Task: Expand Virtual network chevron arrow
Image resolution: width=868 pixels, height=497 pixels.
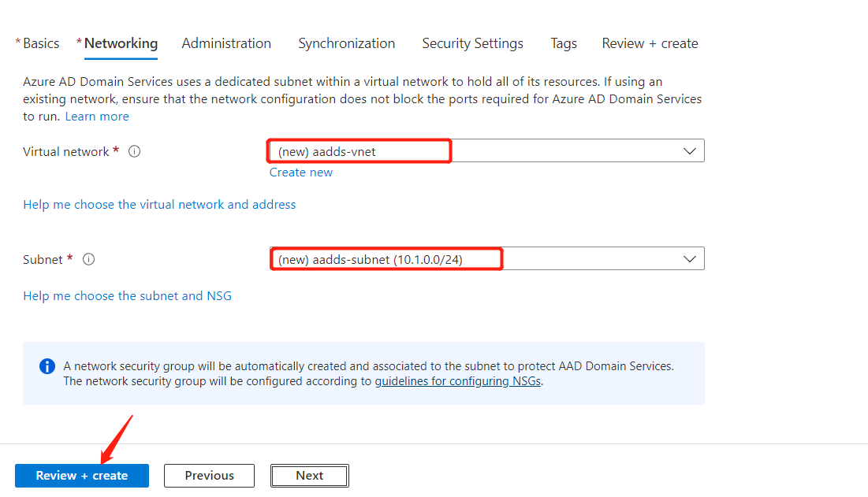Action: (x=689, y=151)
